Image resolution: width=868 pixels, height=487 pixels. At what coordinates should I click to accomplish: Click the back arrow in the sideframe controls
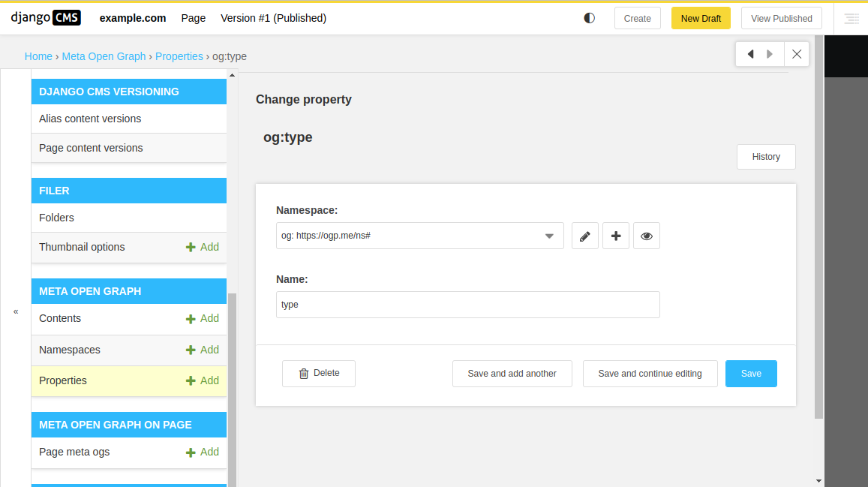(751, 54)
